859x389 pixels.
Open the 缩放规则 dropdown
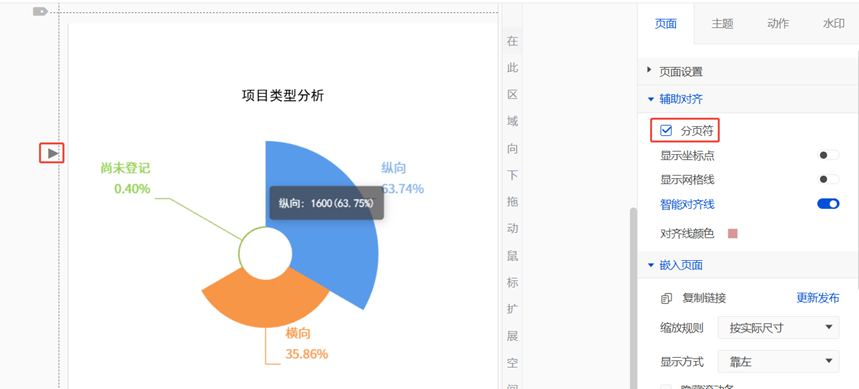click(778, 328)
